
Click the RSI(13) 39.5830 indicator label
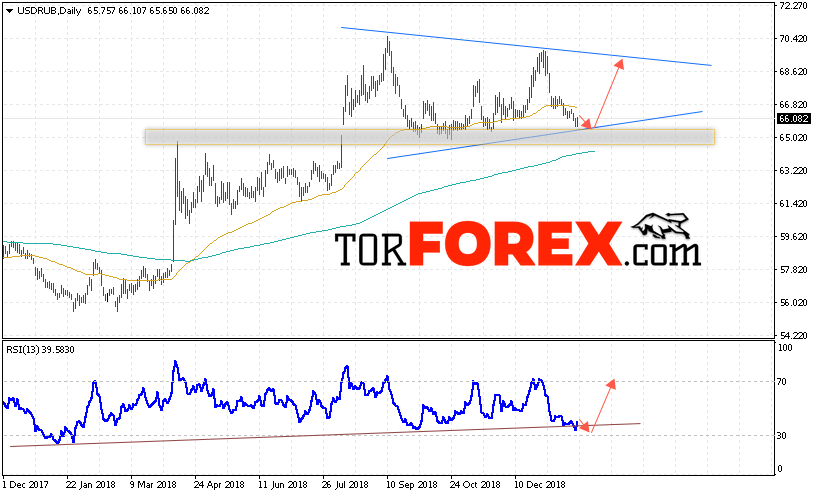click(x=41, y=350)
